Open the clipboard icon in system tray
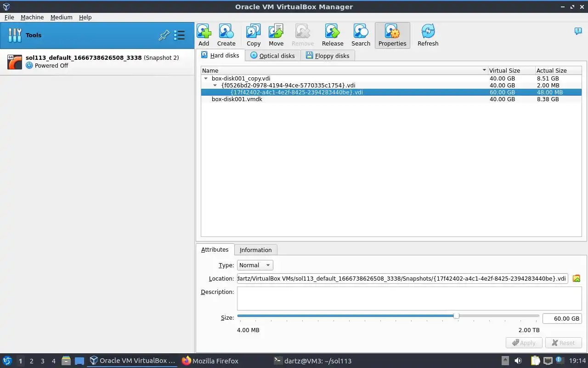This screenshot has height=368, width=588. pos(536,361)
